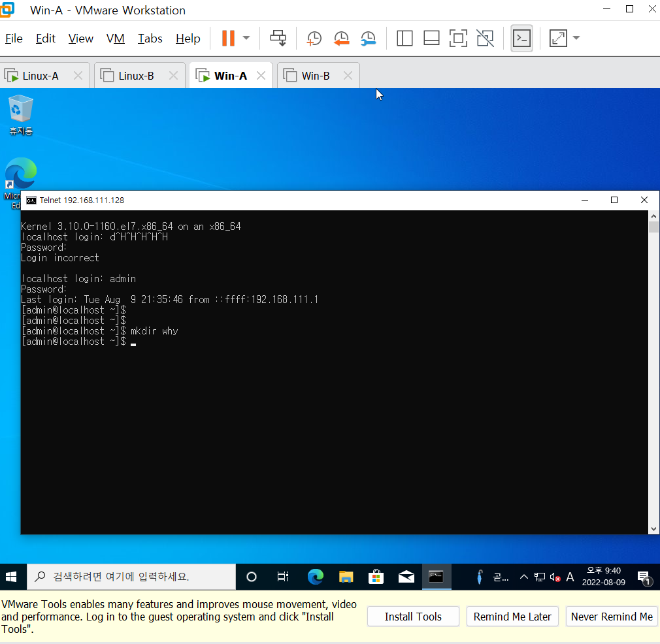Screen dimensions: 660x644
Task: Switch to the Linux-B tab
Action: 136,76
